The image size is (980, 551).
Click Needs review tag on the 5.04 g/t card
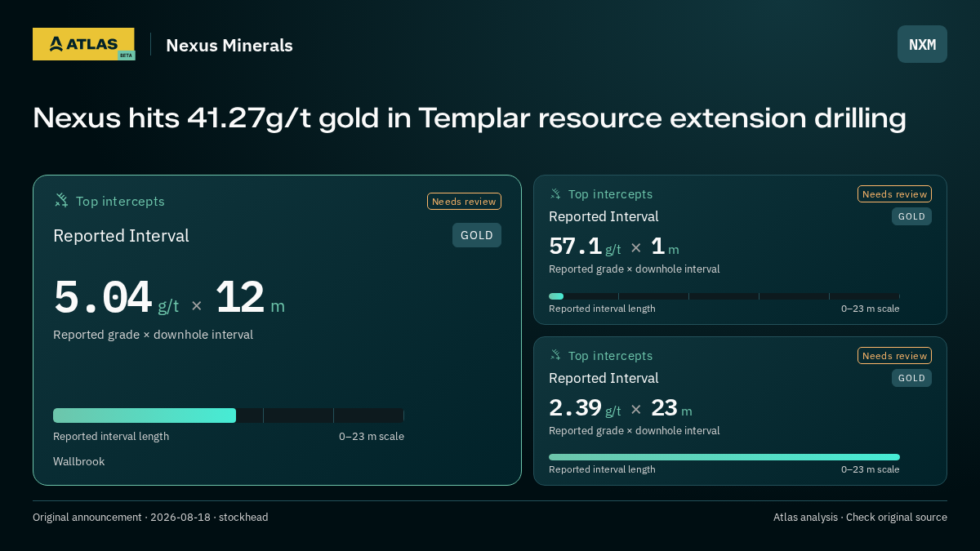point(464,202)
